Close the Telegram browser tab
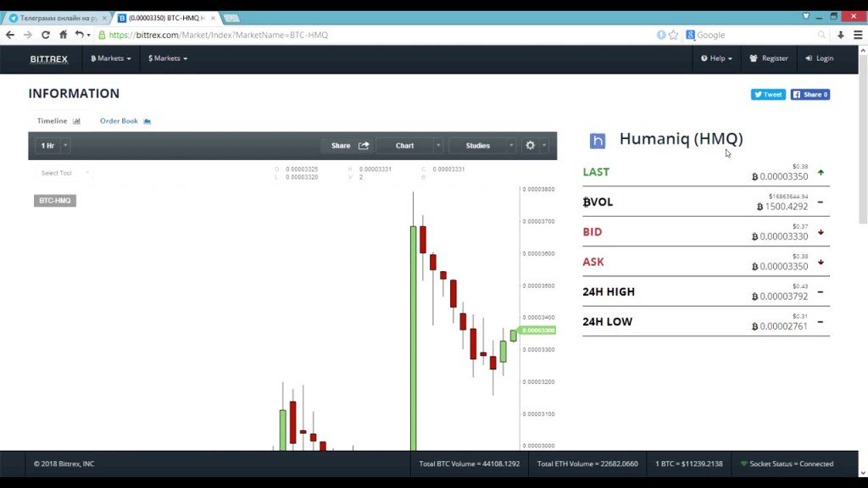 coord(104,19)
